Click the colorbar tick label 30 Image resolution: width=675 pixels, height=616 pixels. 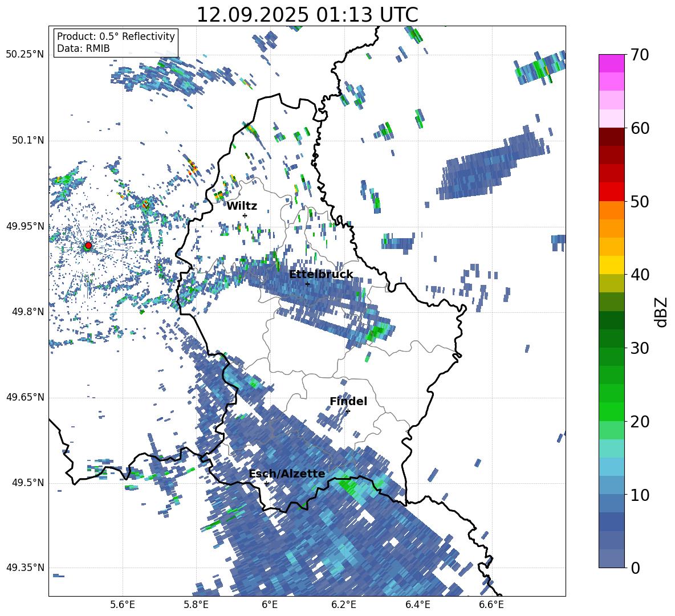coord(640,348)
